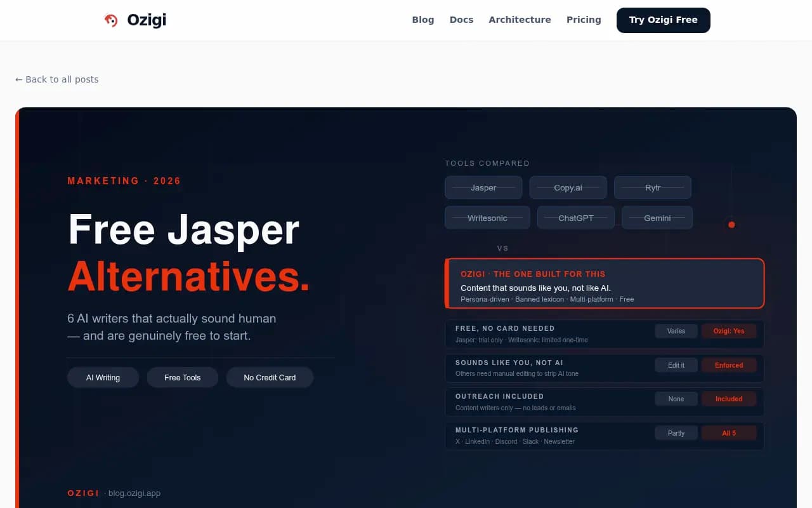Click the AI Writing tag
812x508 pixels.
(x=103, y=377)
